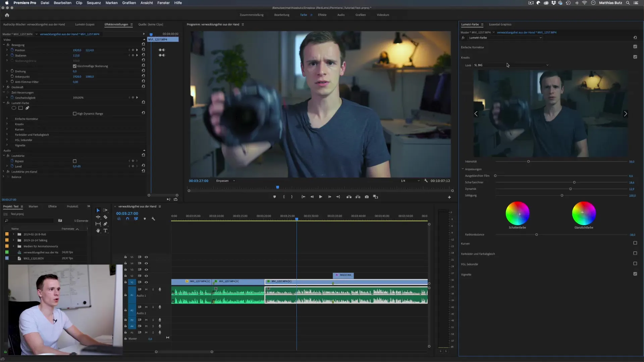This screenshot has height=362, width=644.
Task: Toggle snapping magnet in timeline
Action: (127, 219)
